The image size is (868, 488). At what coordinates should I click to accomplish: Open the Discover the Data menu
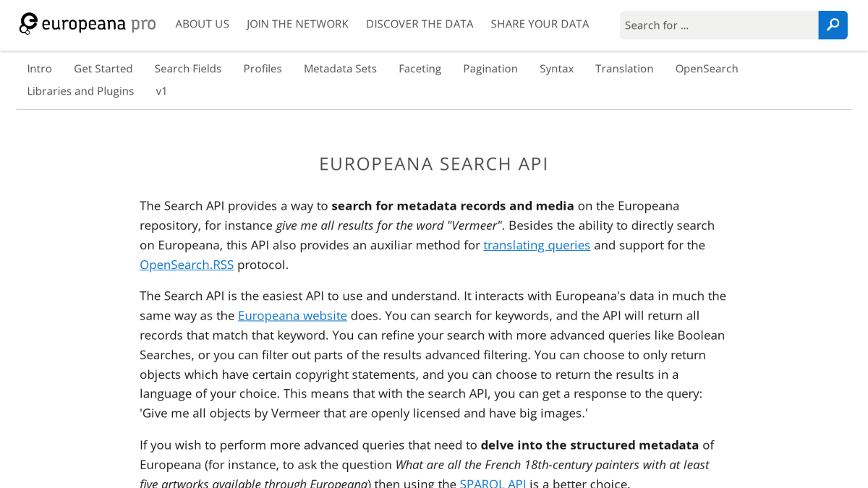[420, 24]
